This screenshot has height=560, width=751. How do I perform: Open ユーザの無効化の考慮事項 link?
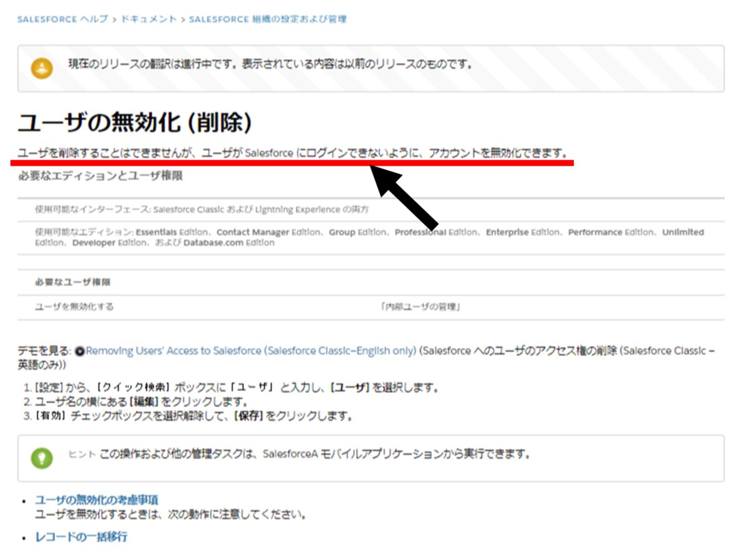coord(96,500)
